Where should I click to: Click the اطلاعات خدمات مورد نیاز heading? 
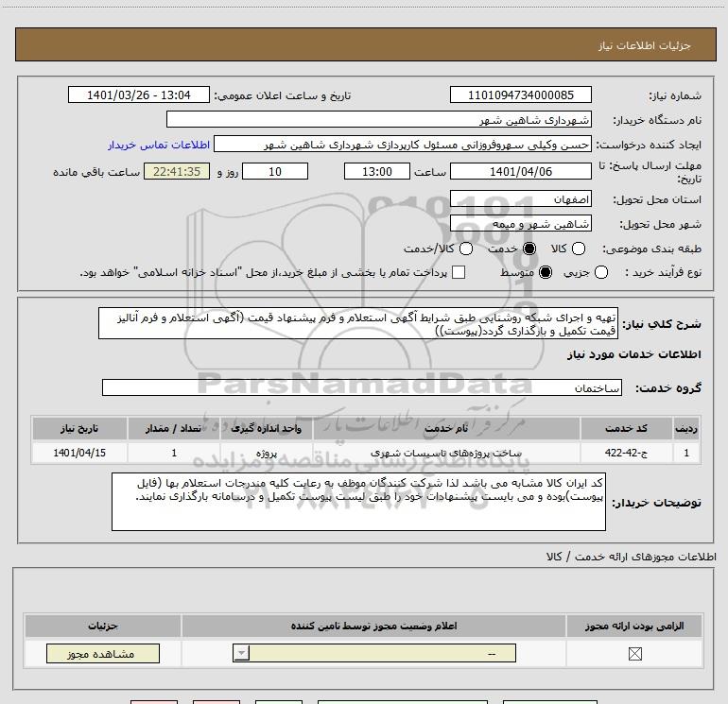coord(633,354)
